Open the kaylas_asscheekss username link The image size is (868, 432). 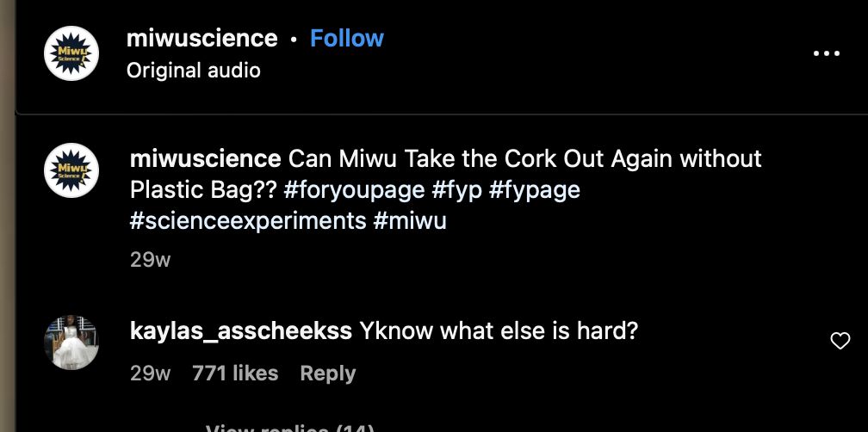pos(240,331)
